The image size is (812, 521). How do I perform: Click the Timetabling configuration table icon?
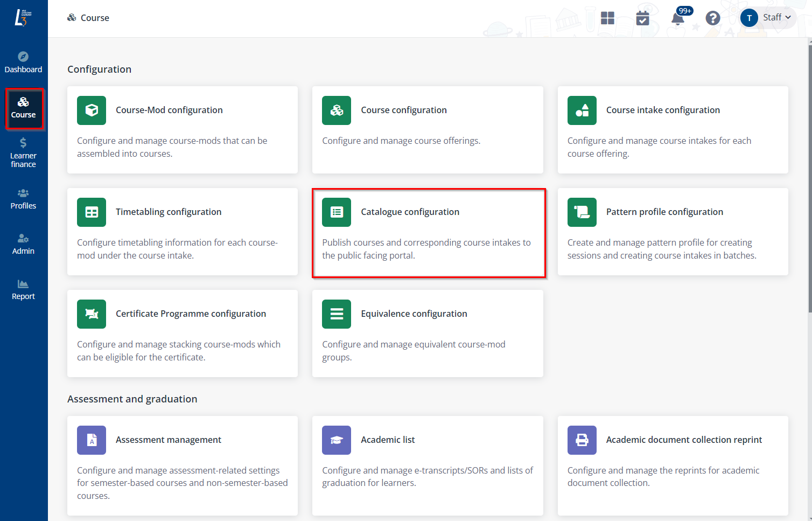[92, 212]
